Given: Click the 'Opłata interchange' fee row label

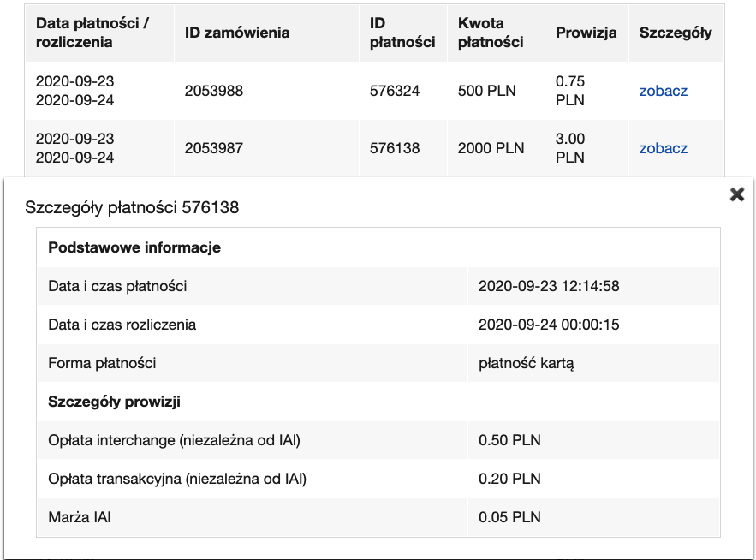Looking at the screenshot, I should point(174,440).
